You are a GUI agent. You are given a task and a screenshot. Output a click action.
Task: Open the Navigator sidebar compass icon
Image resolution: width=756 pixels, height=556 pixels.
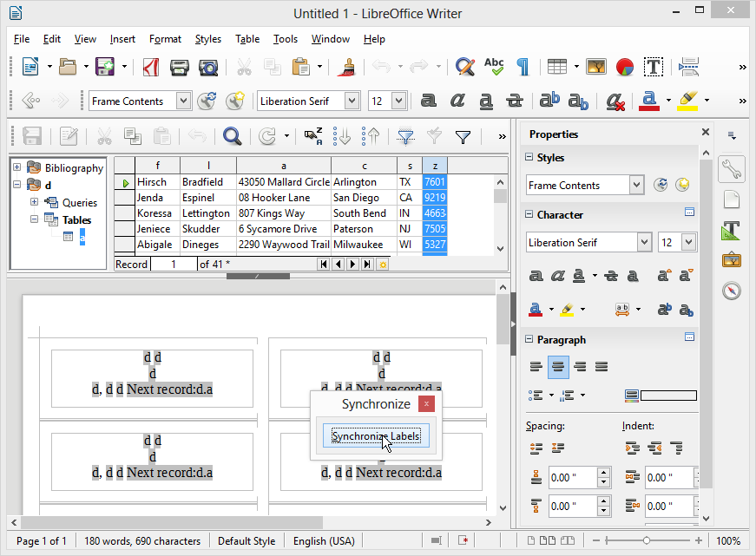click(x=731, y=291)
